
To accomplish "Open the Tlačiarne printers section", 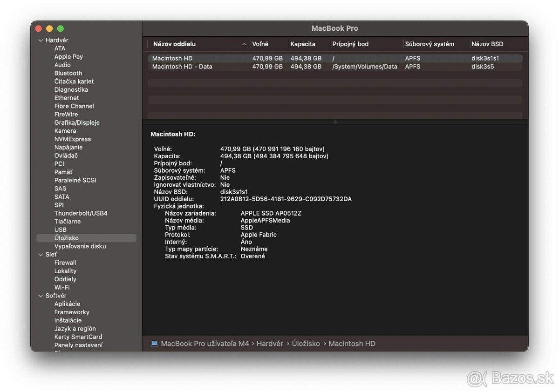I will coord(68,221).
